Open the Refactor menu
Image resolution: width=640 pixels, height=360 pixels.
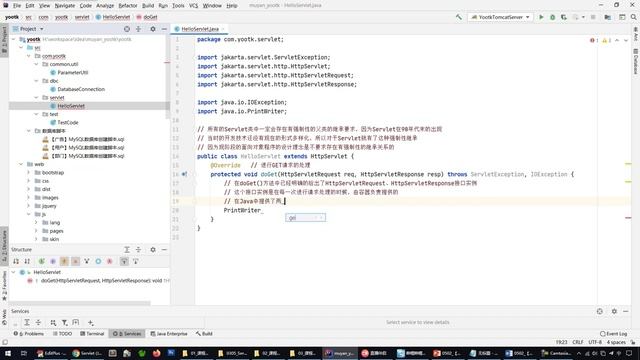(x=128, y=6)
